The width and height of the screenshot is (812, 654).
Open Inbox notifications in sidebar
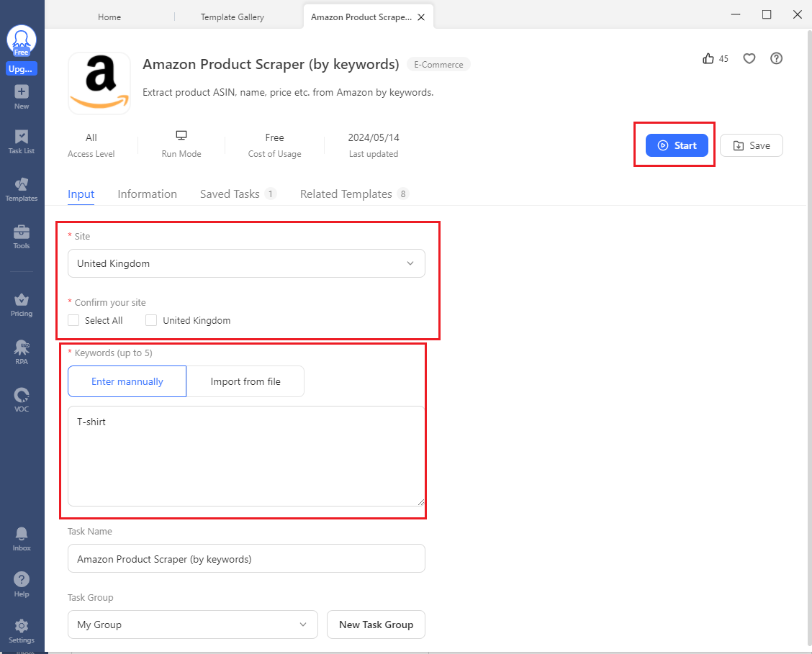point(21,539)
